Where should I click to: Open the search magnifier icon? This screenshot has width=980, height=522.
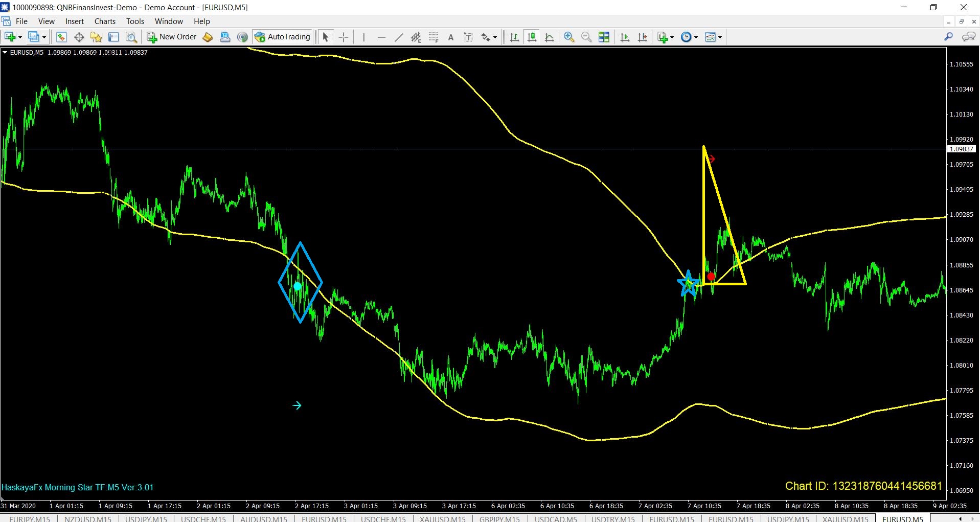pyautogui.click(x=949, y=37)
